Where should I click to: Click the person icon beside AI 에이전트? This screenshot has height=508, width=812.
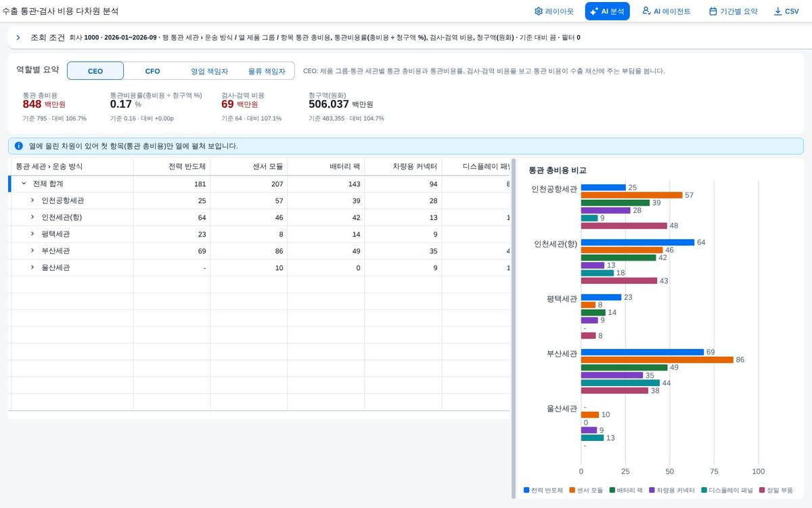click(646, 11)
